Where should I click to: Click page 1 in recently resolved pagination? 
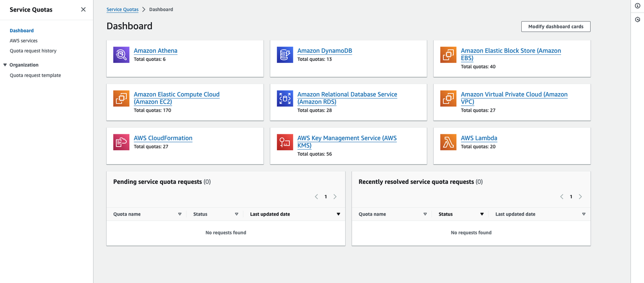point(571,197)
